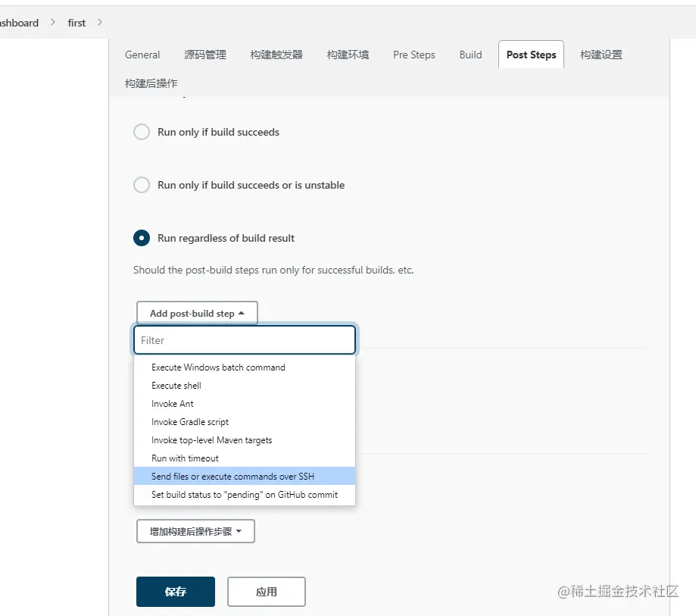The width and height of the screenshot is (696, 616).
Task: Expand the chevron after first breadcrumb
Action: (x=100, y=22)
